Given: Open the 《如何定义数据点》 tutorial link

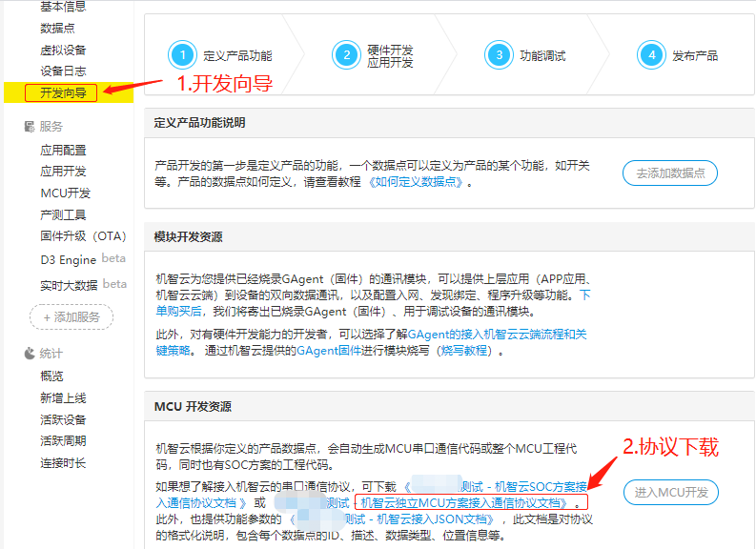Looking at the screenshot, I should (415, 182).
